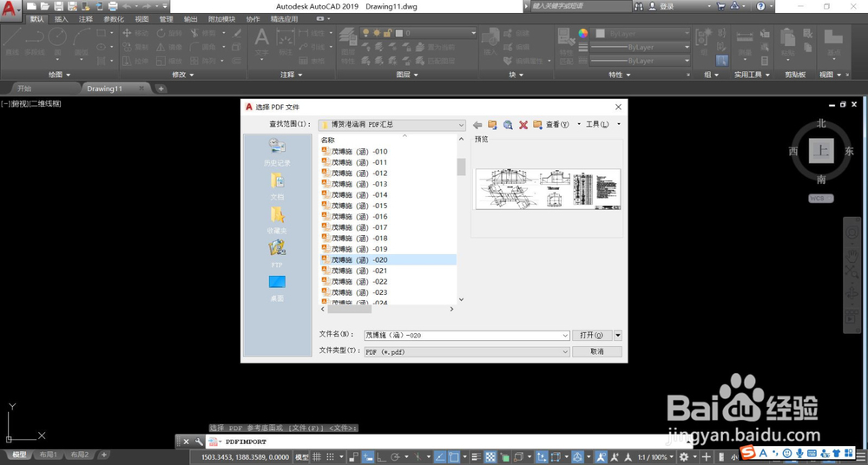This screenshot has width=868, height=465.
Task: Open the 文档 documents location
Action: tap(278, 187)
